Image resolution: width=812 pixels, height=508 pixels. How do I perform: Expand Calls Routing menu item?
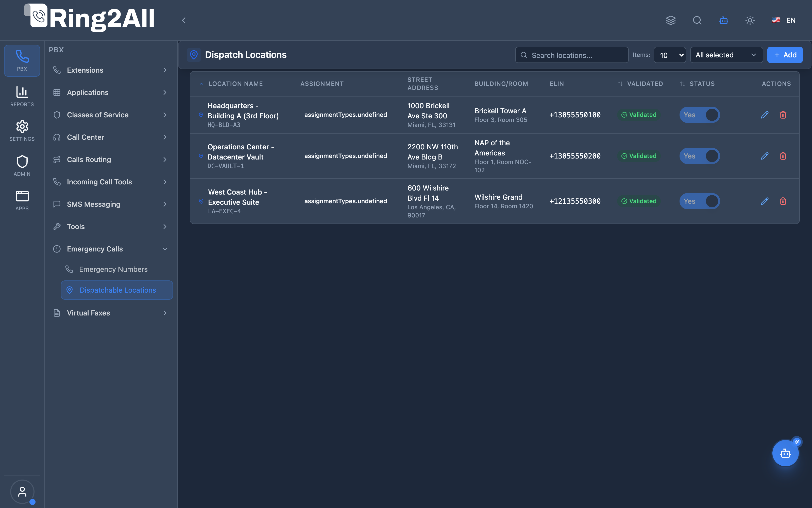tap(110, 160)
